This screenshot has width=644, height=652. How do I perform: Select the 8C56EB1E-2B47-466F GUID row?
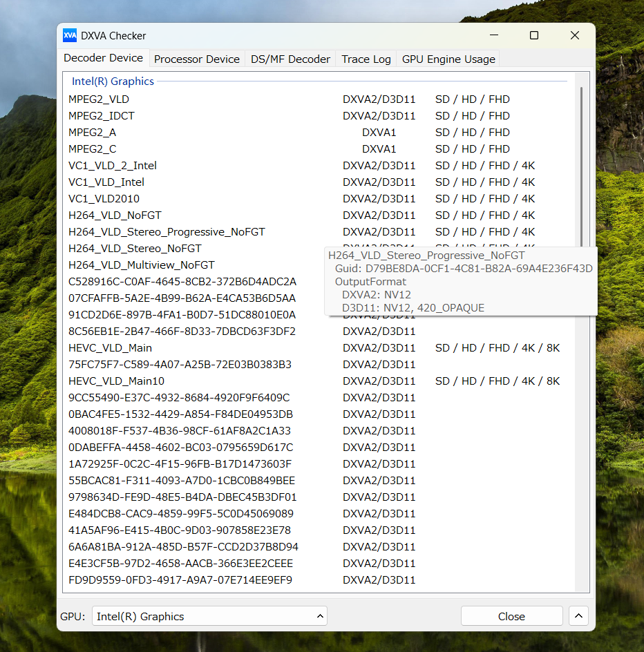pyautogui.click(x=319, y=332)
